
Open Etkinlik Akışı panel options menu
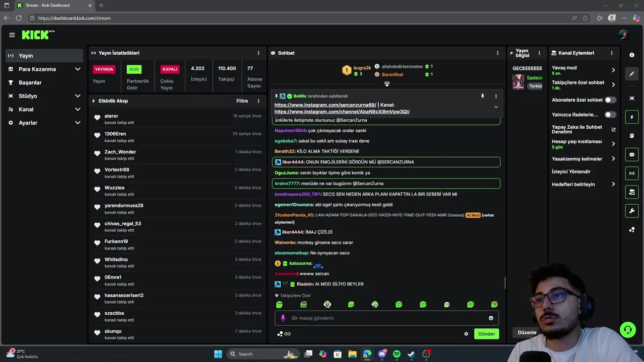(x=259, y=101)
